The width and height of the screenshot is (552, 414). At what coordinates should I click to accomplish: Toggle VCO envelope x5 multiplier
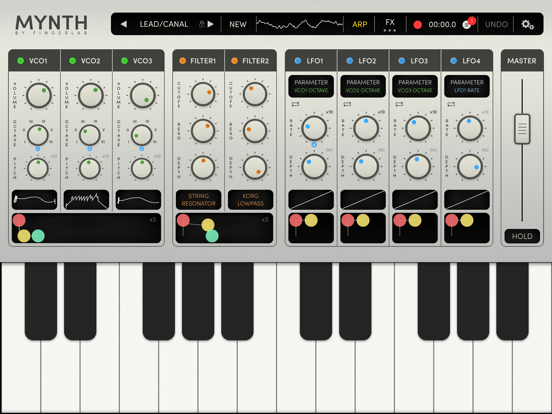(153, 220)
